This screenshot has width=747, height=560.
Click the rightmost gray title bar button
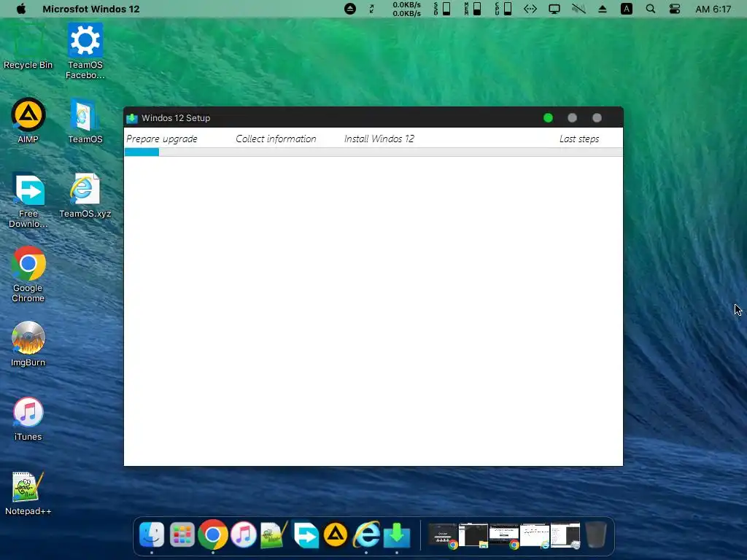[597, 117]
